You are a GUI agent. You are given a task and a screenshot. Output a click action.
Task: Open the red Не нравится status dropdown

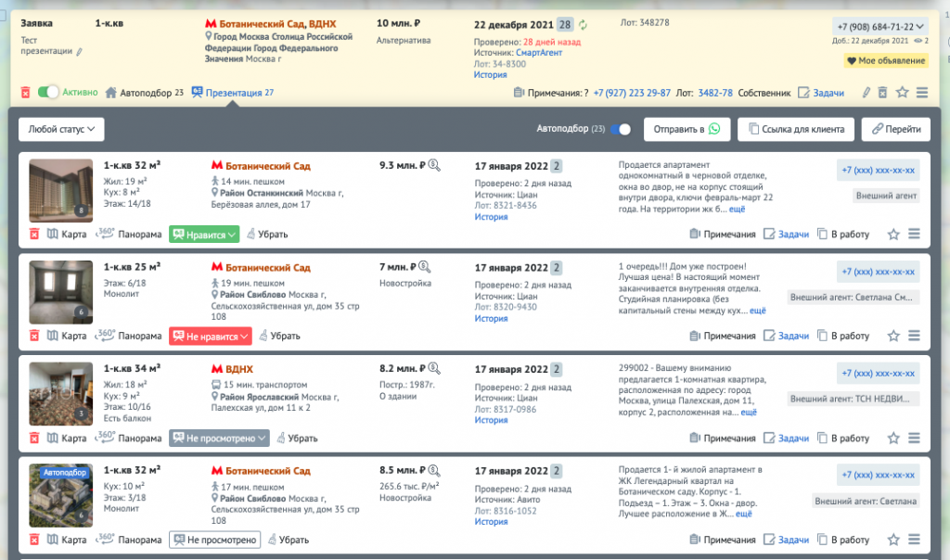[x=210, y=337]
